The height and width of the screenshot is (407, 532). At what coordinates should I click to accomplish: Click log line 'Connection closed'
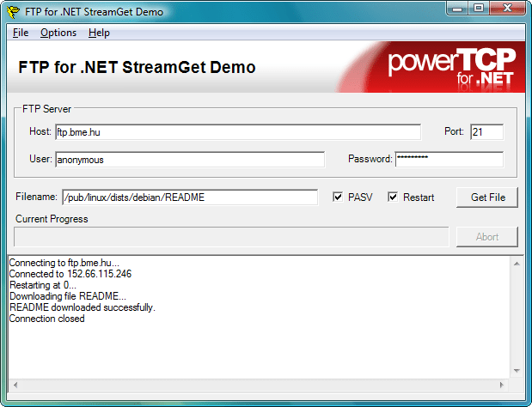[46, 319]
